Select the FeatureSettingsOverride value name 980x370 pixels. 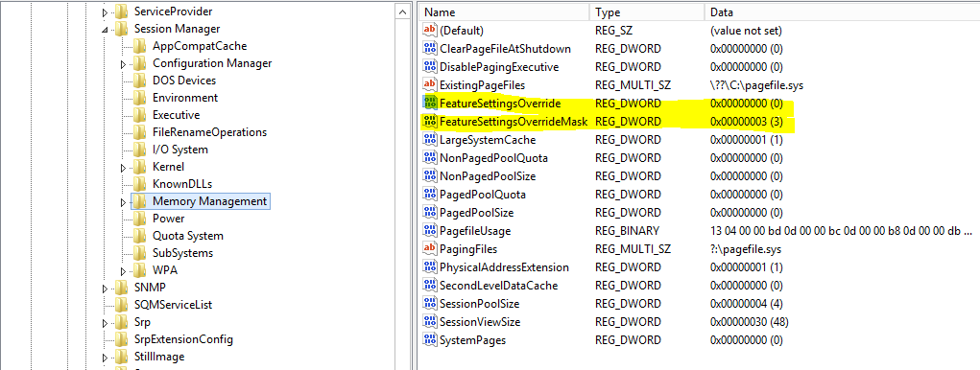[500, 103]
